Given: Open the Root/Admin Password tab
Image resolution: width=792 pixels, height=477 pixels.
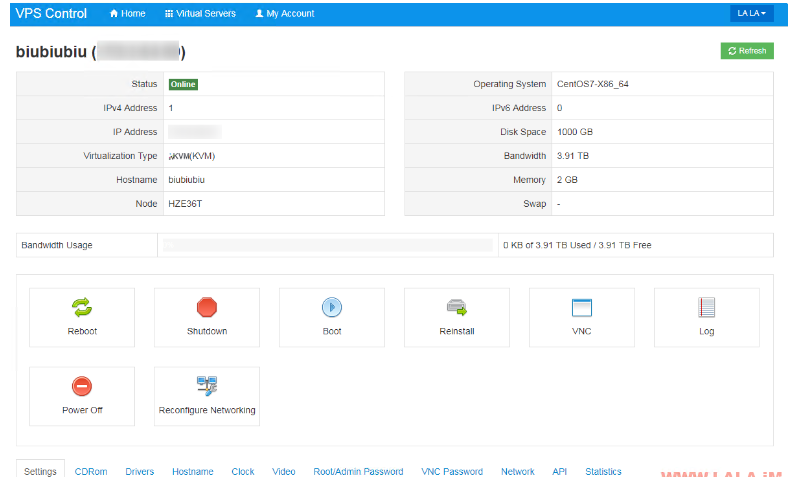Looking at the screenshot, I should [358, 471].
